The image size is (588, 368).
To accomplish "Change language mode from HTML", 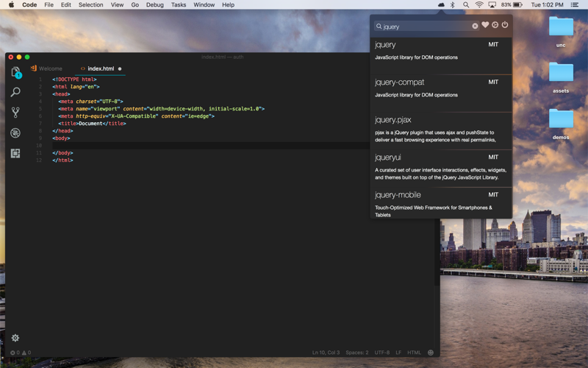I will [x=415, y=353].
